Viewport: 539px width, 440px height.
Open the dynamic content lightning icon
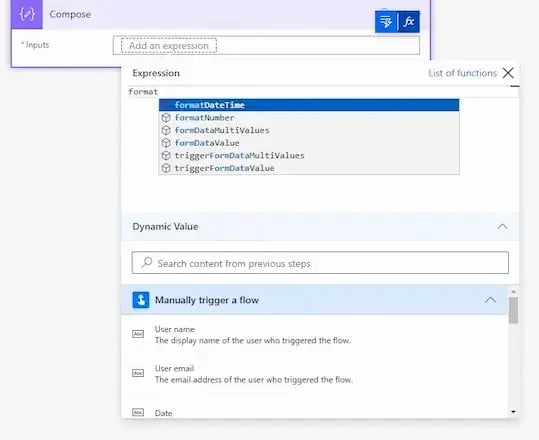tap(386, 22)
